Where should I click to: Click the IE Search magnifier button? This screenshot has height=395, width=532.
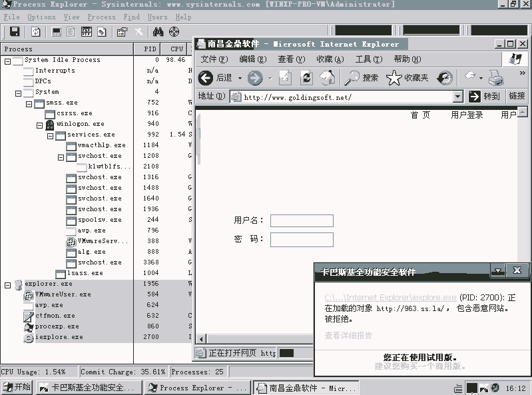point(361,78)
